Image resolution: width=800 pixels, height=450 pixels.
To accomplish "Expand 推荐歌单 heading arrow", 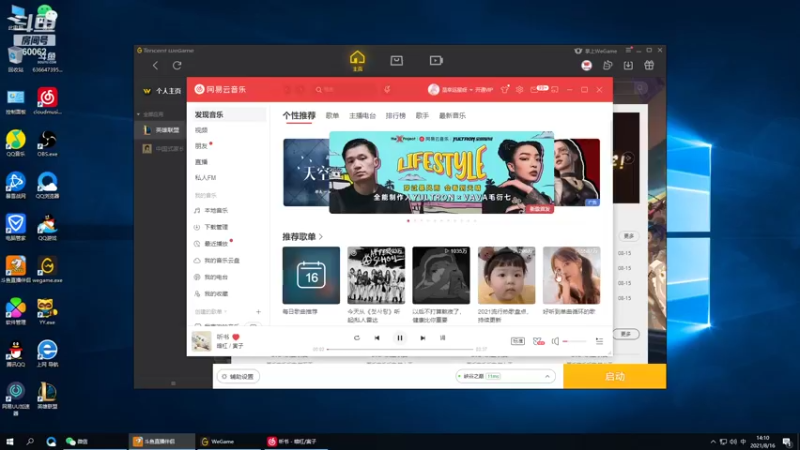I will pos(321,237).
